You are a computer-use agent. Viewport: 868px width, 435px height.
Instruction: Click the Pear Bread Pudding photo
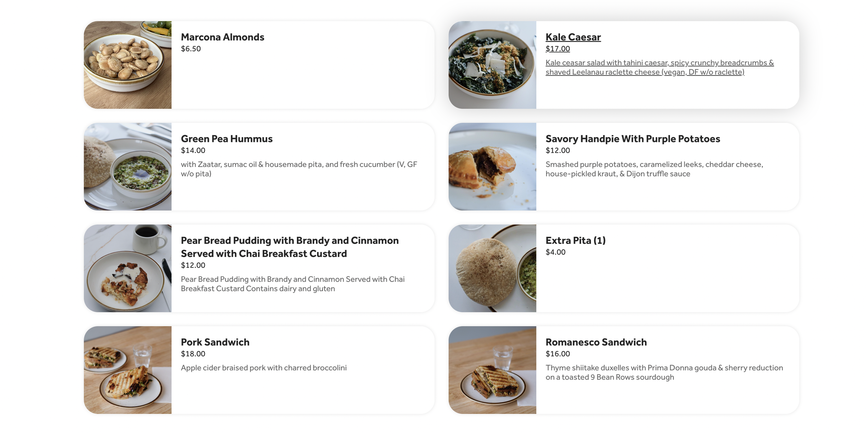127,268
